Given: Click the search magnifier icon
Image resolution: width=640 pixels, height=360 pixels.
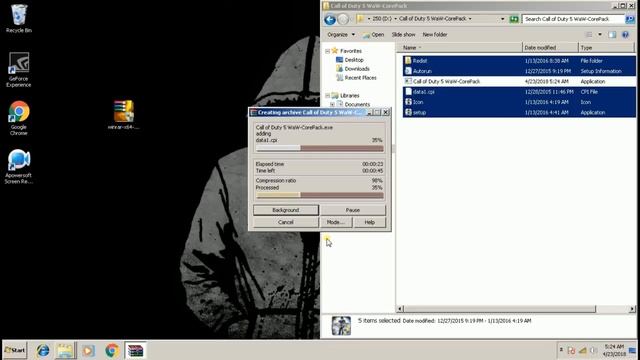Looking at the screenshot, I should (630, 19).
